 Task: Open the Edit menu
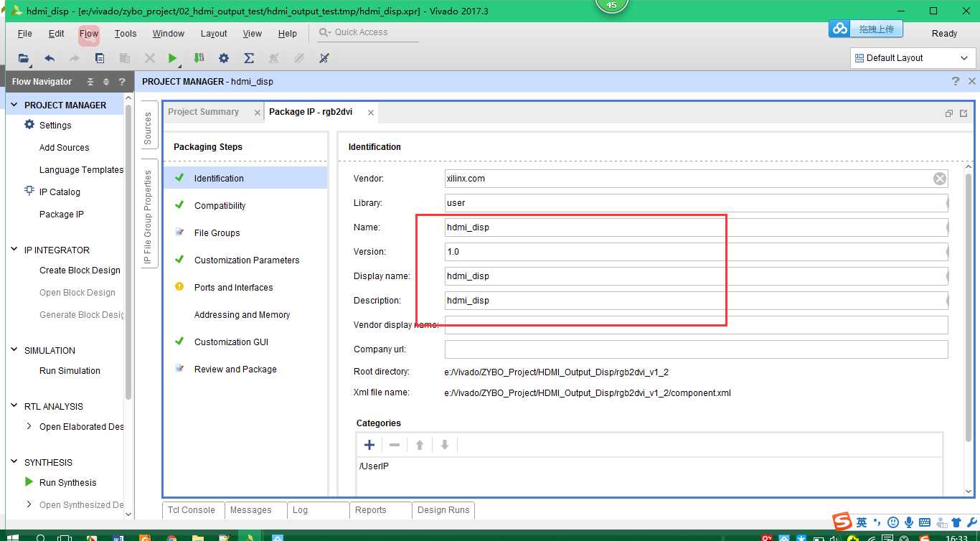[57, 34]
